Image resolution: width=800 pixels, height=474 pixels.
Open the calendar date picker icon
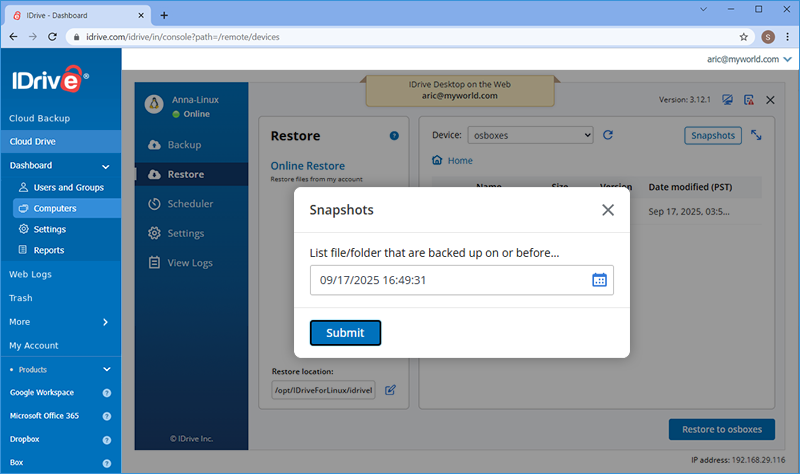tap(599, 280)
